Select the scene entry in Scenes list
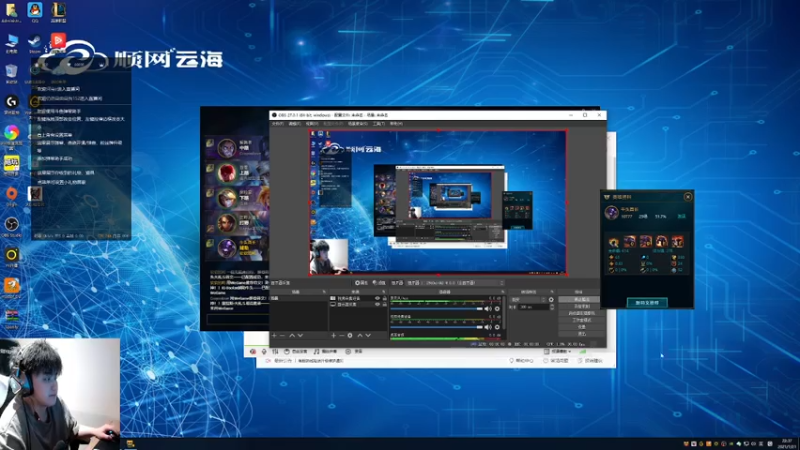 tap(298, 298)
